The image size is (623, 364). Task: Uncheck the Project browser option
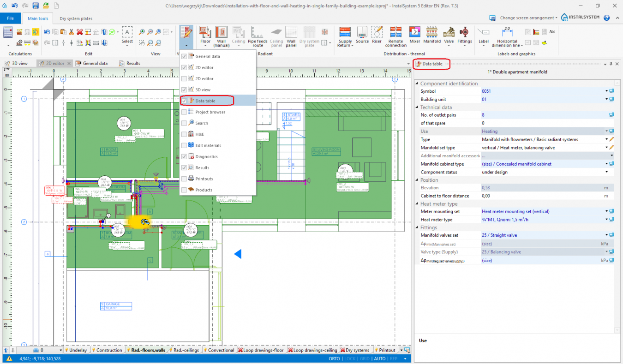[184, 112]
